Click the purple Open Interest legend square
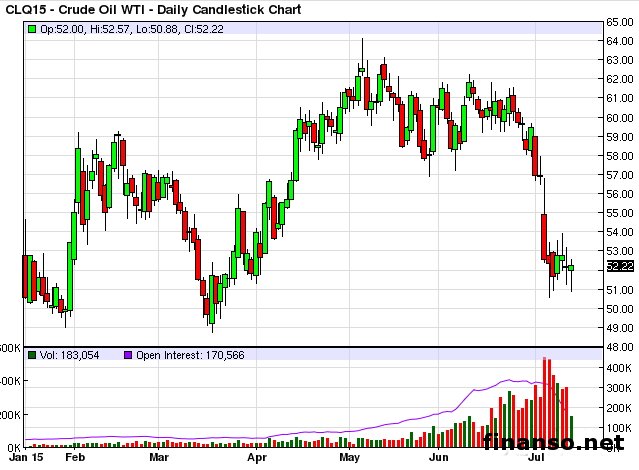The width and height of the screenshot is (639, 470). (x=127, y=355)
